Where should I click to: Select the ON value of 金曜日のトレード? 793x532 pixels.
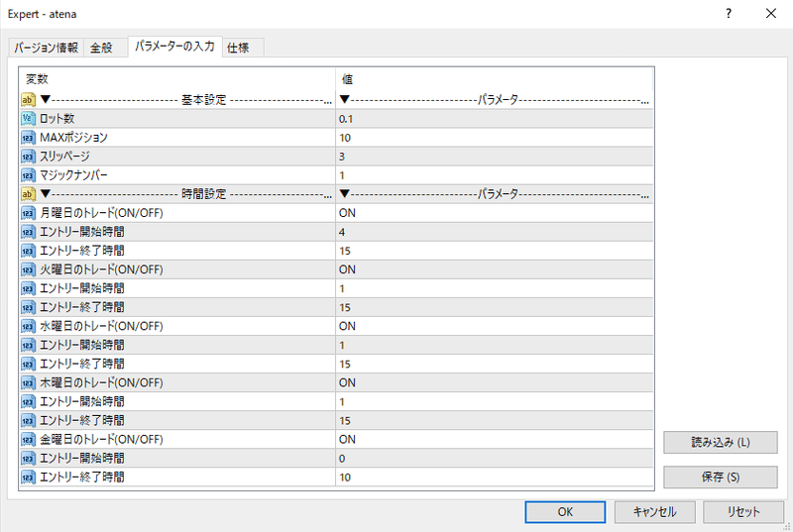coord(347,440)
